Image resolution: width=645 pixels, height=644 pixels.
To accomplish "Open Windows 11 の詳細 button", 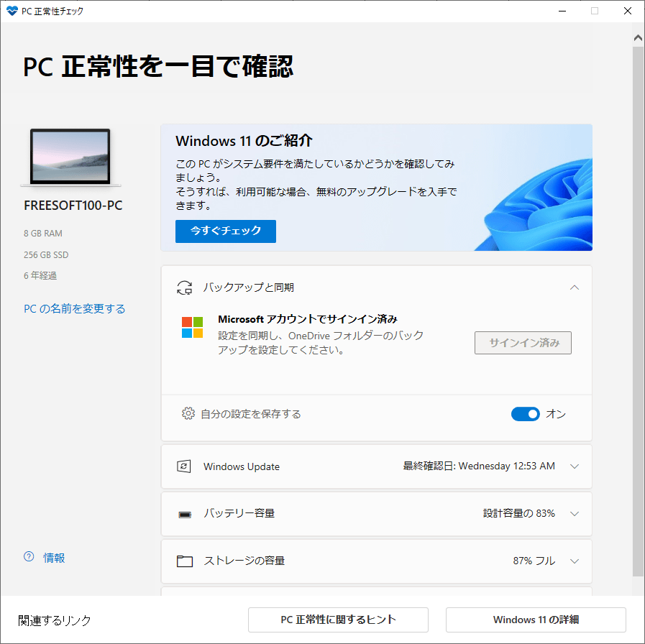I will point(536,620).
